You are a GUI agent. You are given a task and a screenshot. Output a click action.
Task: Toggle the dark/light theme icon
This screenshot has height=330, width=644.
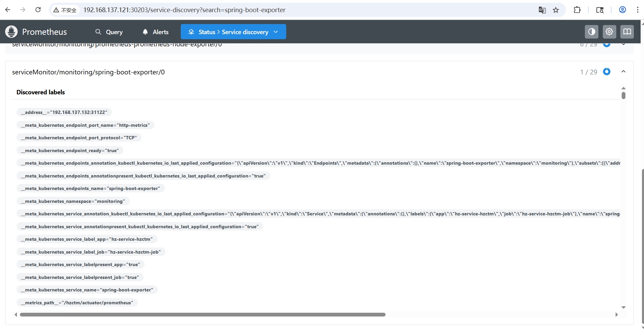pyautogui.click(x=591, y=32)
